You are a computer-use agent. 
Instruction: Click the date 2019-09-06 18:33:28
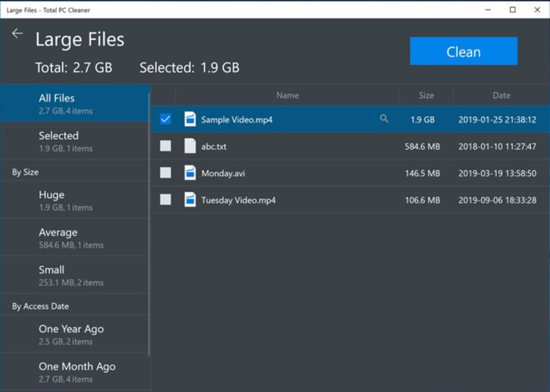tap(498, 200)
